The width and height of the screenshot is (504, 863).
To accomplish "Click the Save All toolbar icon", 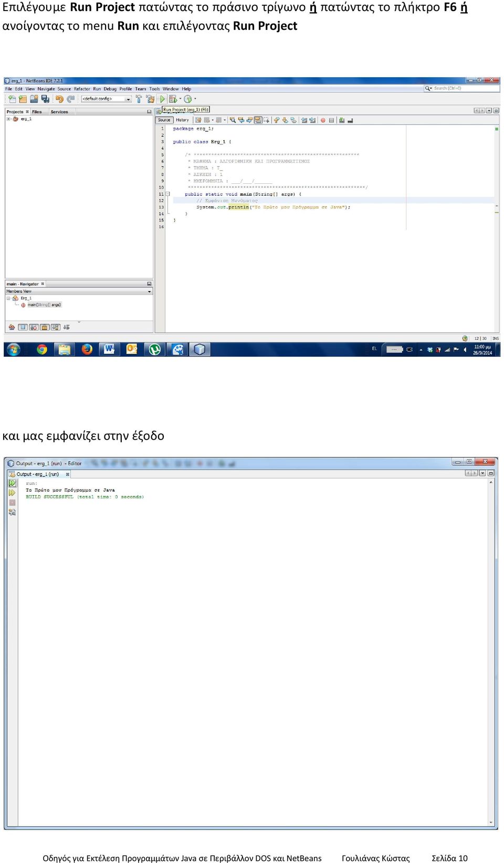I will coord(45,99).
